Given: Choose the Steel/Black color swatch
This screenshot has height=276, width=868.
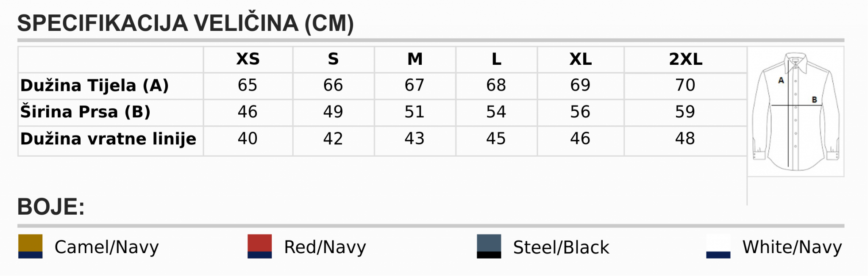Looking at the screenshot, I should click(489, 246).
